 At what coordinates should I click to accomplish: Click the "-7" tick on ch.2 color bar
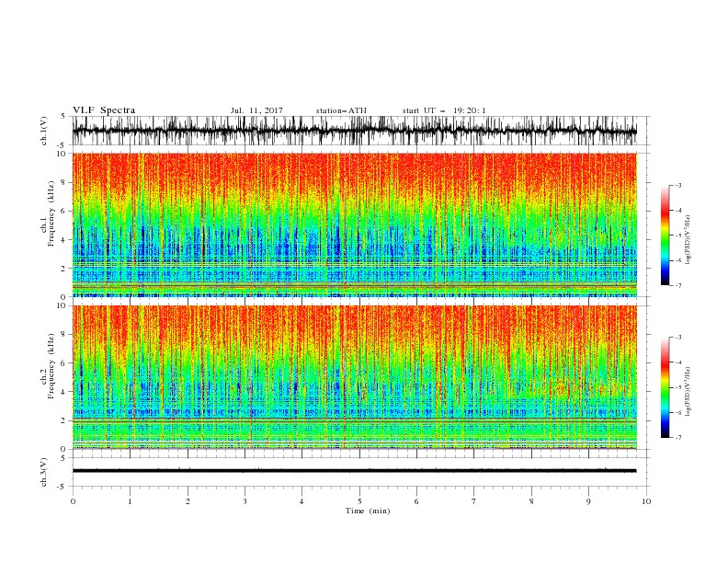[678, 437]
